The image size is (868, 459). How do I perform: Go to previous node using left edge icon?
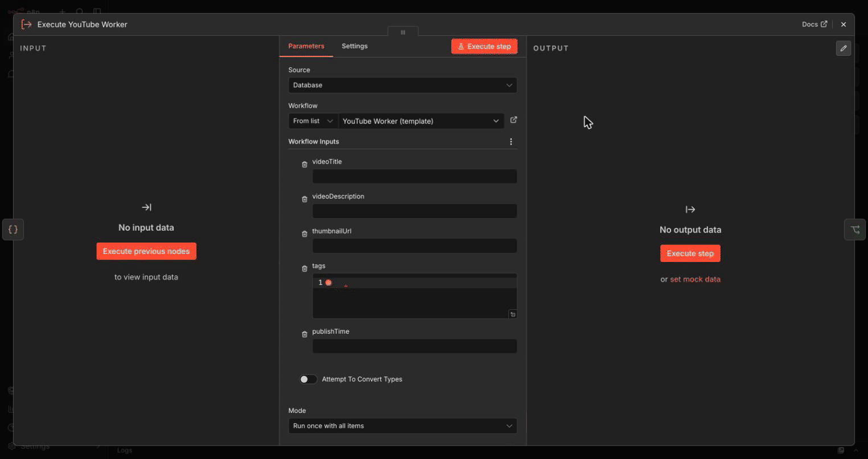click(x=13, y=229)
